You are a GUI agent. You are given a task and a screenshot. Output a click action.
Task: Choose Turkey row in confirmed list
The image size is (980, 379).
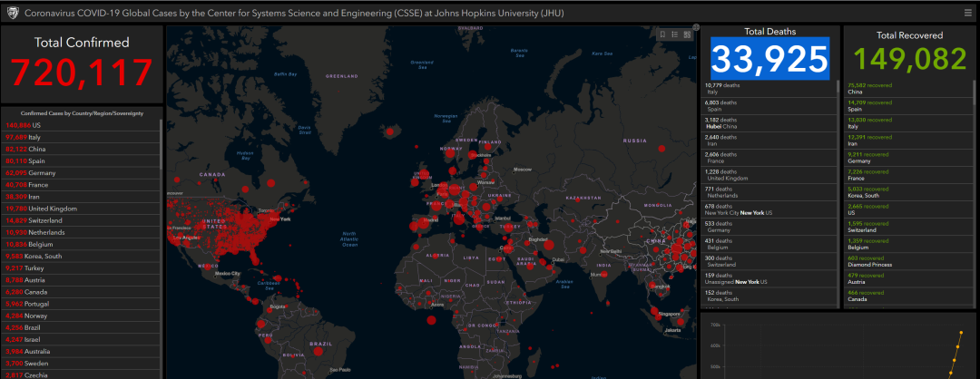pos(34,267)
